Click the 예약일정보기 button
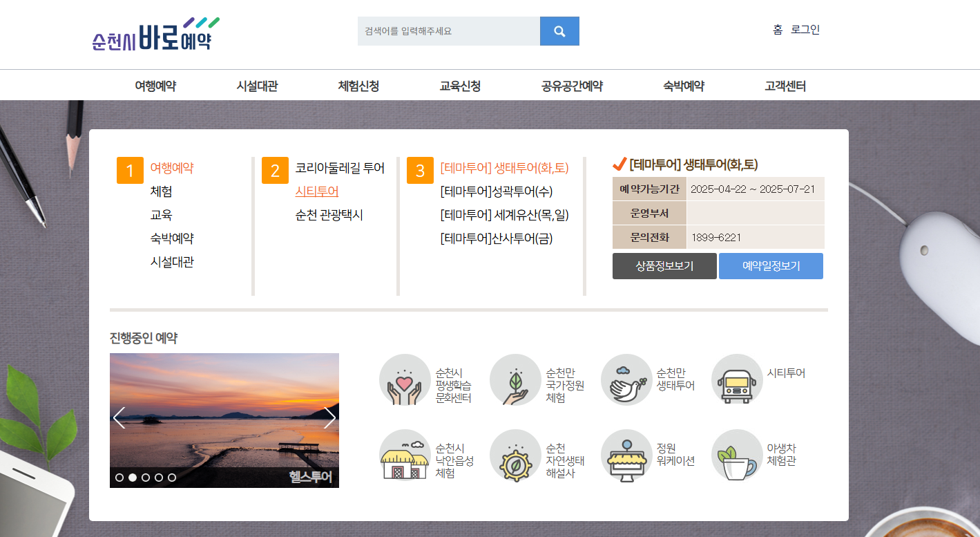This screenshot has width=980, height=537. (771, 266)
